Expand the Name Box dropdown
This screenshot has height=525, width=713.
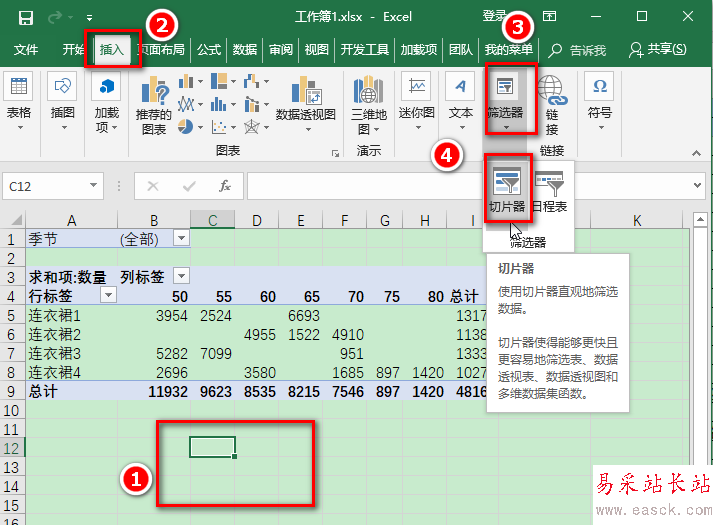pyautogui.click(x=93, y=185)
